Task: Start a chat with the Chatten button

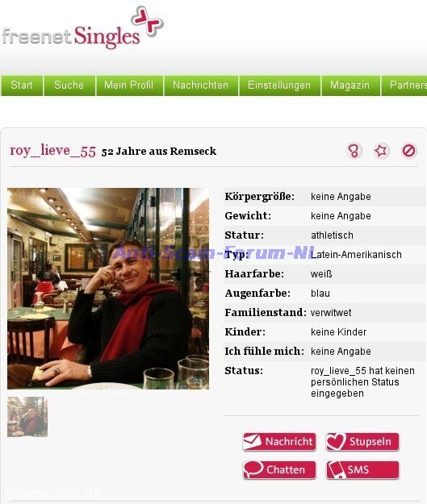Action: point(279,470)
